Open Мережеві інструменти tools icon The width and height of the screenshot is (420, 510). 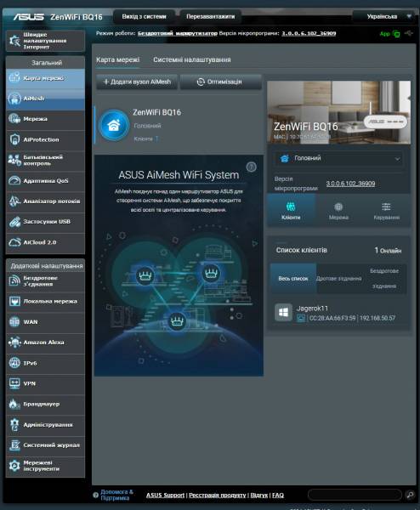(14, 466)
